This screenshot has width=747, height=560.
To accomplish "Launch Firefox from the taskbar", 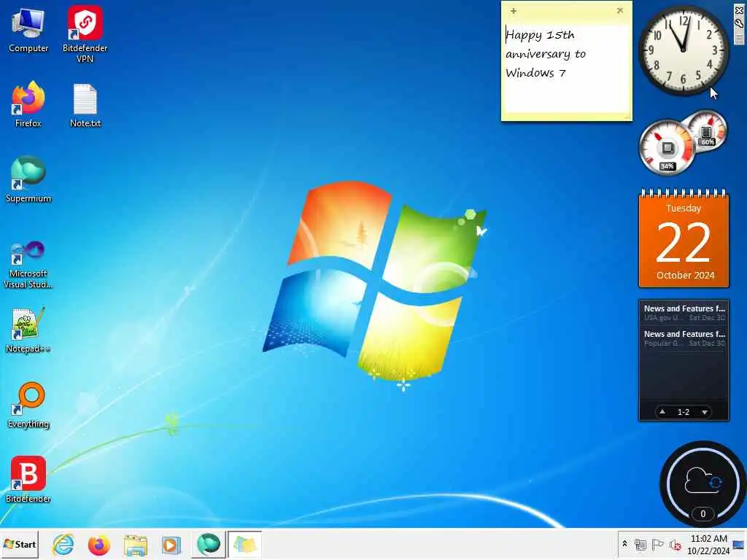I will tap(98, 545).
